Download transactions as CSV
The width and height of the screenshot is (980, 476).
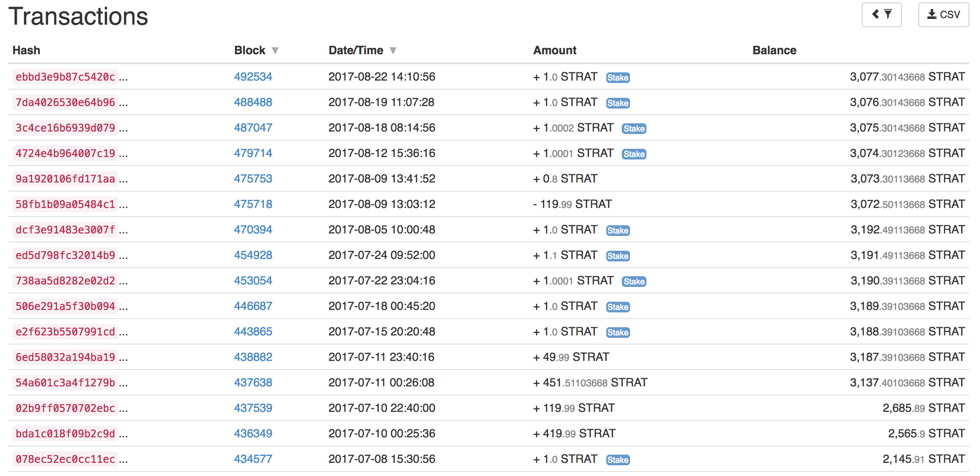tap(943, 15)
